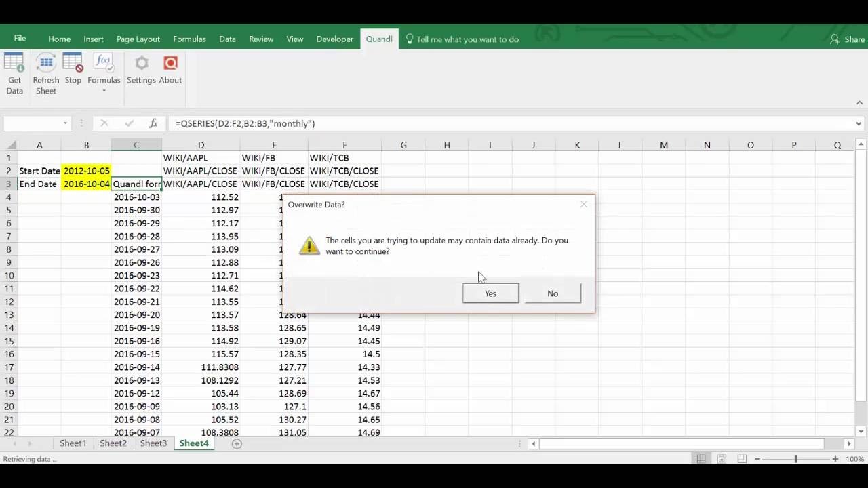Open the Data ribbon tab
Screen dimensions: 868x488
[227, 39]
